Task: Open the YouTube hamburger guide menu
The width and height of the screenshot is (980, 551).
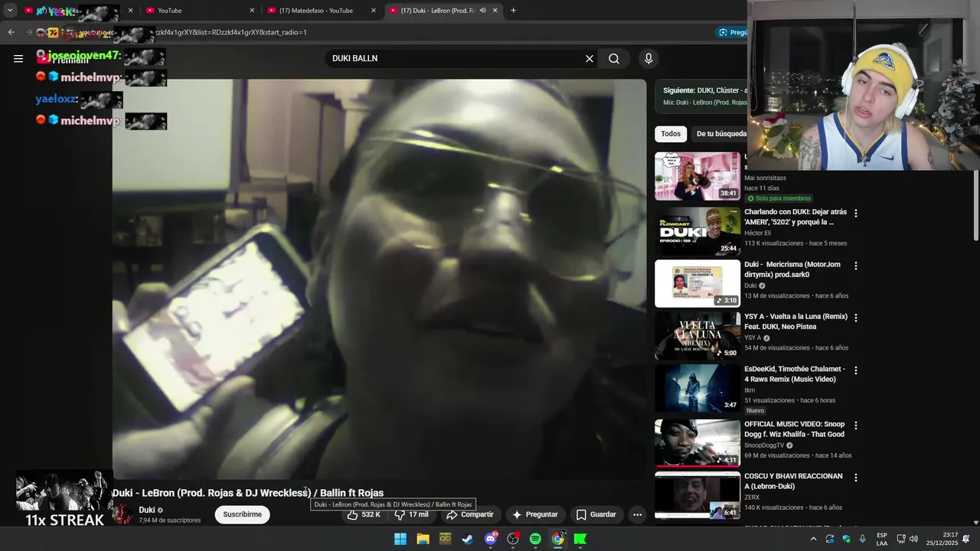Action: click(18, 58)
